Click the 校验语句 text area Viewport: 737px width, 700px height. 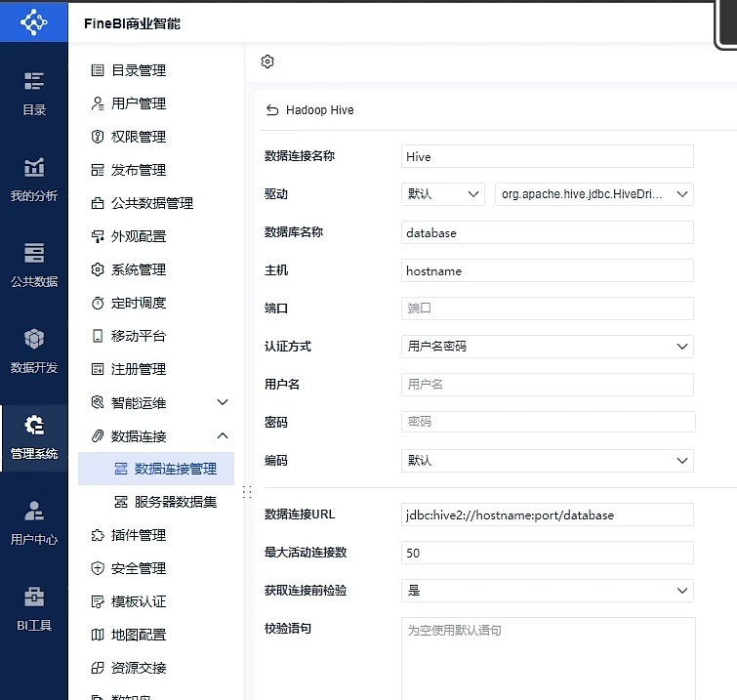pos(548,658)
